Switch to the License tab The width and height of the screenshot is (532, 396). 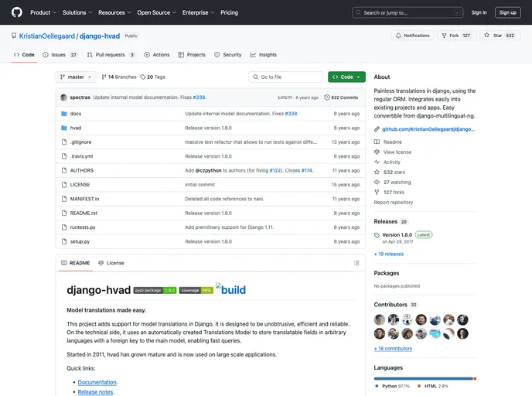pyautogui.click(x=111, y=263)
